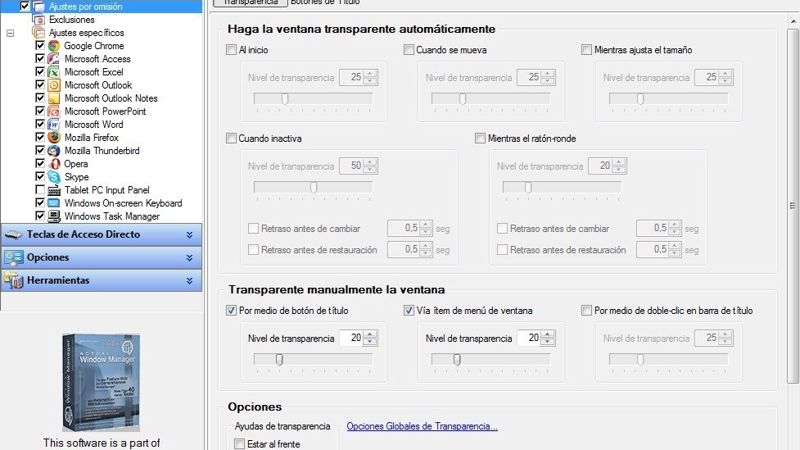This screenshot has height=450, width=800.
Task: Click the 'Por medio de botón de título' transparency stepper
Action: coord(371,338)
